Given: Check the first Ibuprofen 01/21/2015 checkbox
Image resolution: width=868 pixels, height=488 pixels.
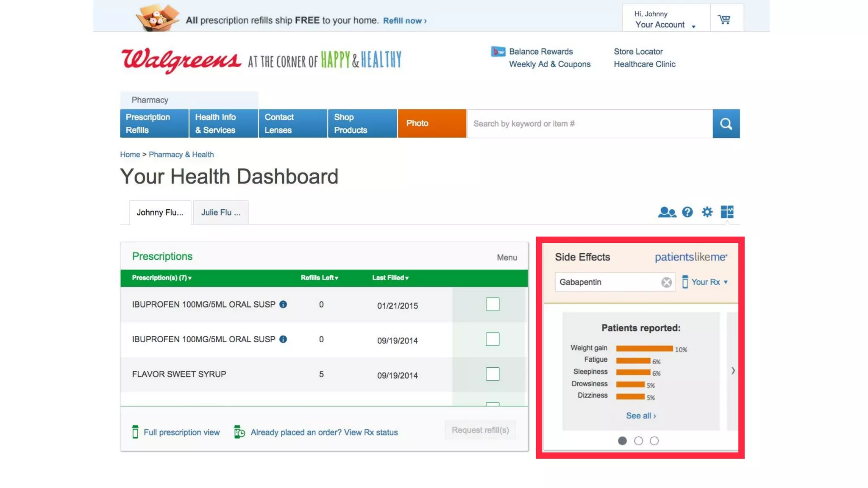Looking at the screenshot, I should (492, 304).
